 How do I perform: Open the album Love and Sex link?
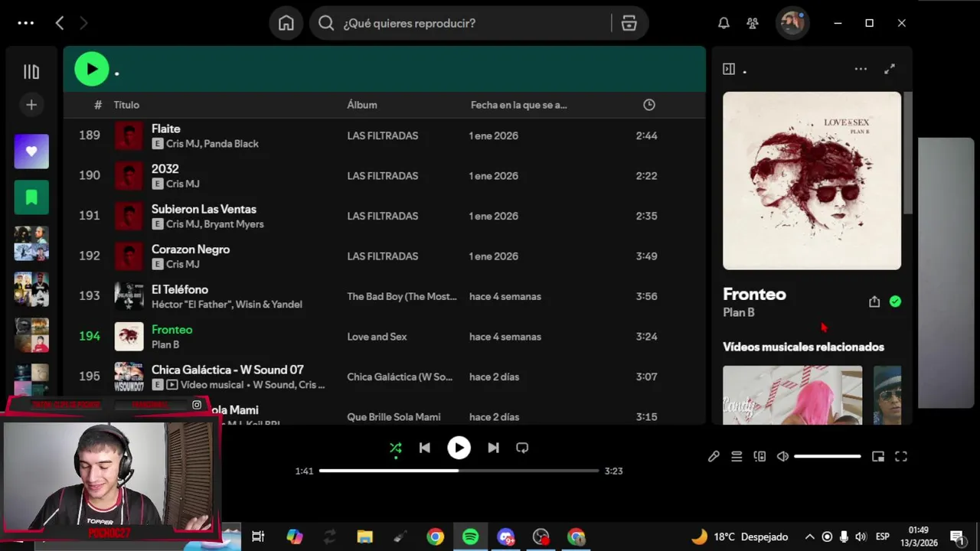pyautogui.click(x=377, y=337)
